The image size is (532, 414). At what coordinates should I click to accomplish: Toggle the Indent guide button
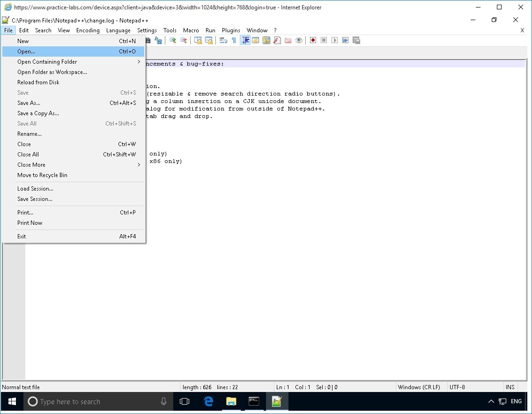click(x=245, y=40)
